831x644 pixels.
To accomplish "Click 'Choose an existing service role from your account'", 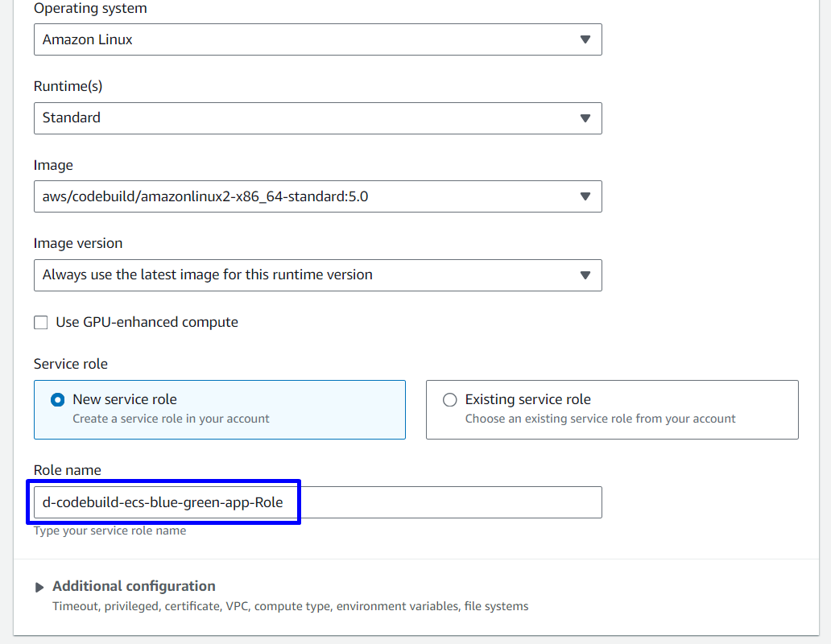I will click(x=600, y=419).
